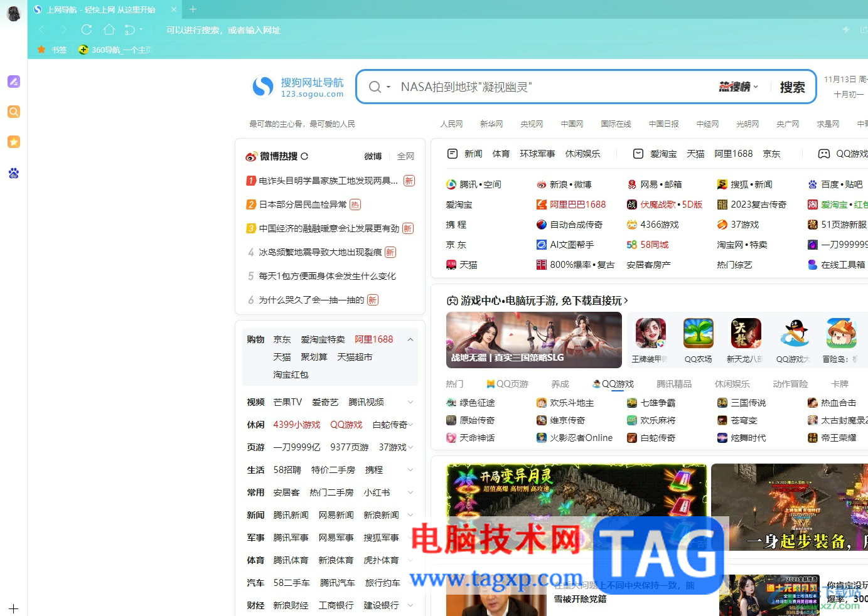Viewport: 868px width, 616px height.
Task: Open 游戏中心 header link
Action: pos(538,300)
